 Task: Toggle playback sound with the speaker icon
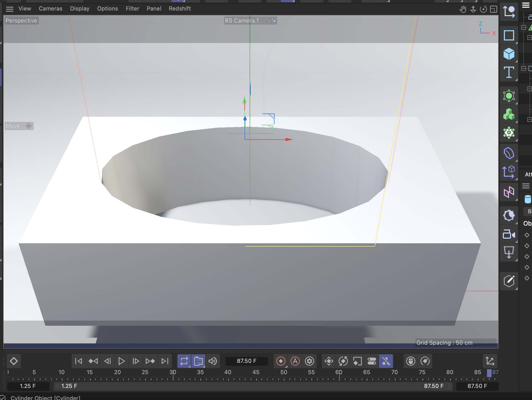pos(212,361)
